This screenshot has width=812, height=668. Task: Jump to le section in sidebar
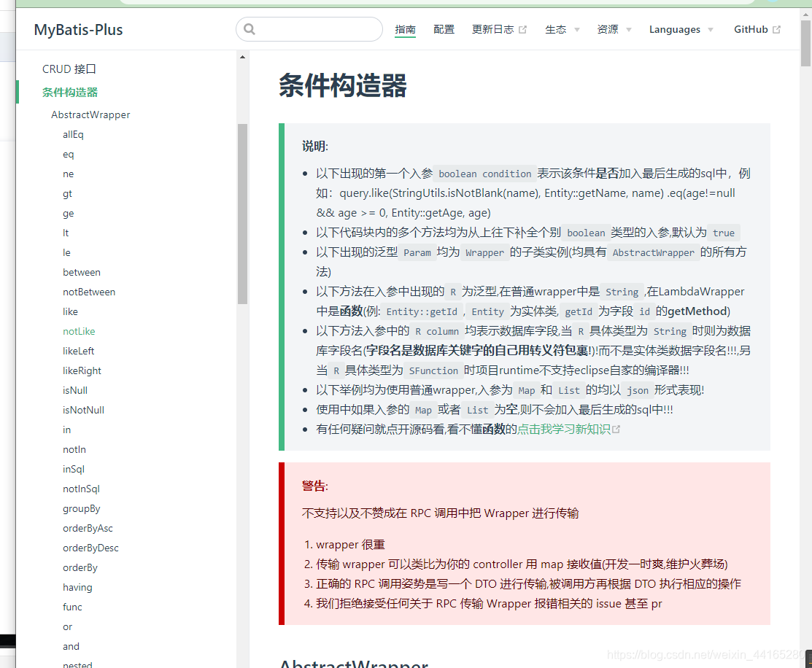coord(66,253)
